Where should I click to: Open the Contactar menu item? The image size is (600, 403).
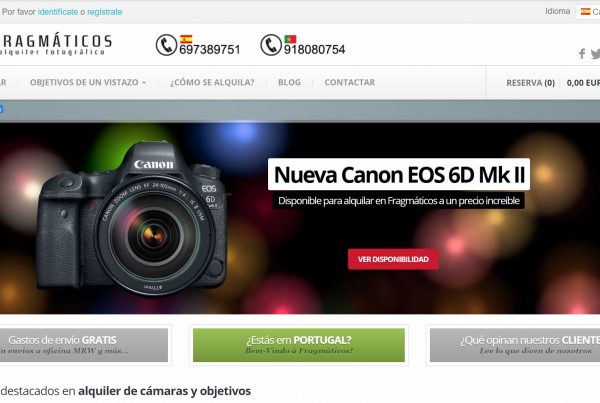(x=350, y=82)
